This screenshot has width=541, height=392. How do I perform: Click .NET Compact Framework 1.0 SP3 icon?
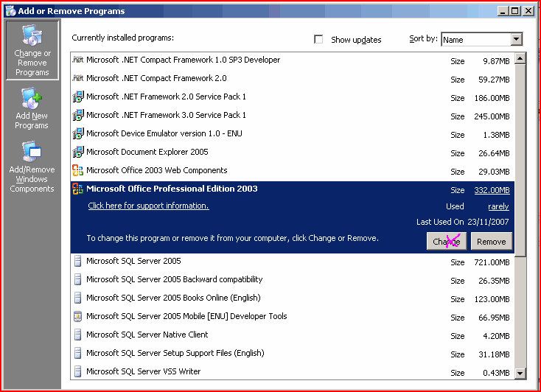coord(78,60)
